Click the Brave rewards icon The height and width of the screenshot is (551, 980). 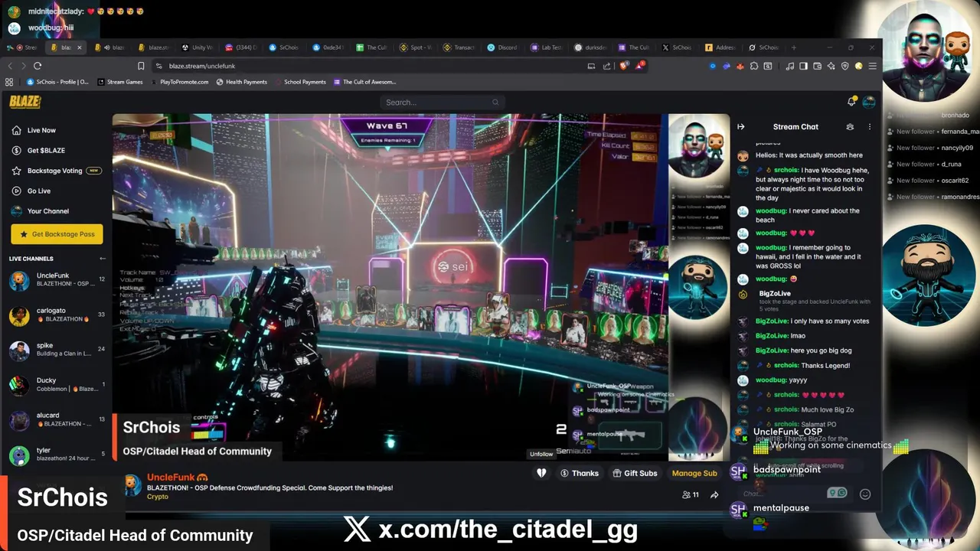tap(639, 66)
